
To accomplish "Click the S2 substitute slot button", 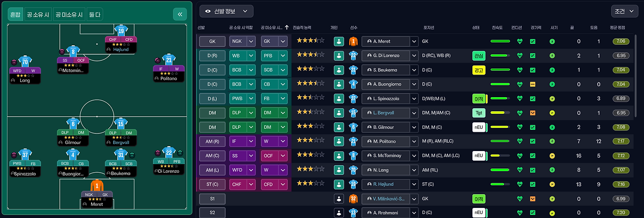I will 212,212.
